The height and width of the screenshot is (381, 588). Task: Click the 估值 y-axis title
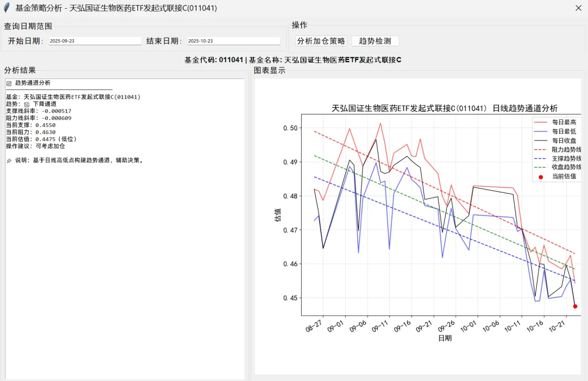pyautogui.click(x=278, y=215)
